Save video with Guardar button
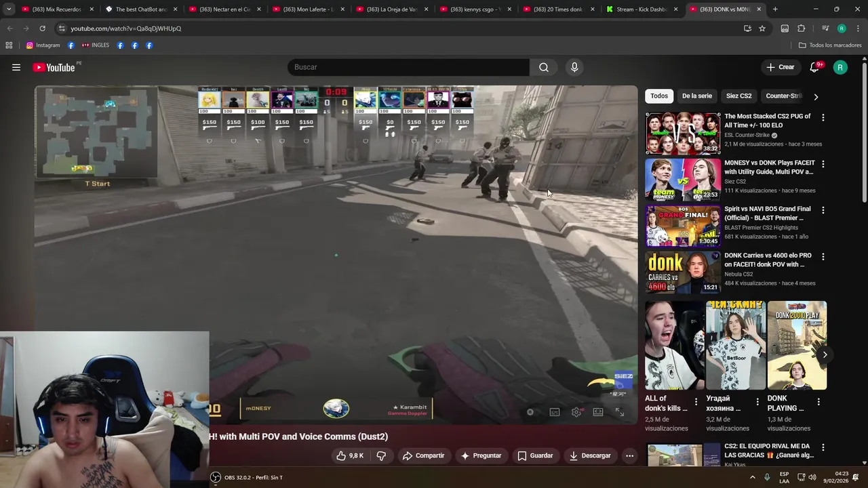Image resolution: width=868 pixels, height=488 pixels. 535,455
